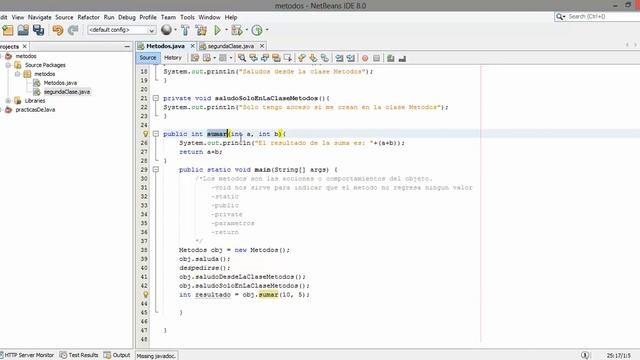Click Toggle Bookmark editor icon
This screenshot has height=360, width=640.
coord(324,58)
